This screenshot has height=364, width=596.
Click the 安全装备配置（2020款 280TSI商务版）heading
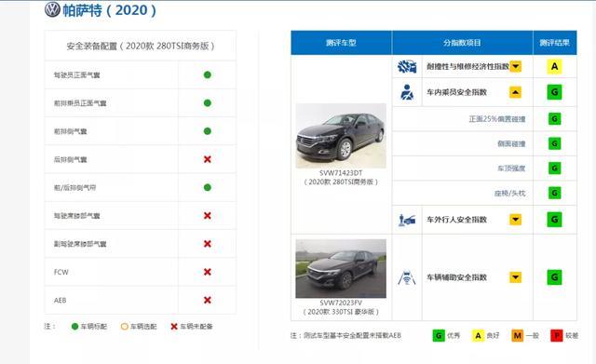[141, 46]
